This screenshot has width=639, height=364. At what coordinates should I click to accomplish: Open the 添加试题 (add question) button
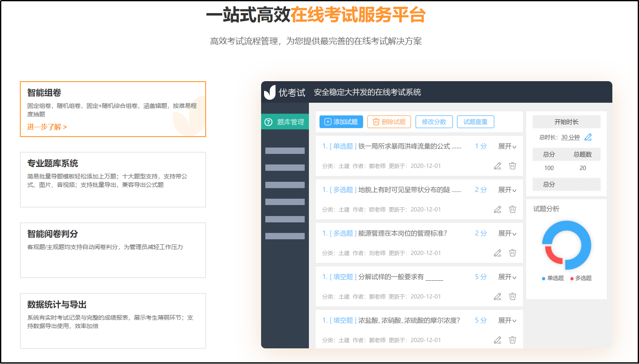341,122
